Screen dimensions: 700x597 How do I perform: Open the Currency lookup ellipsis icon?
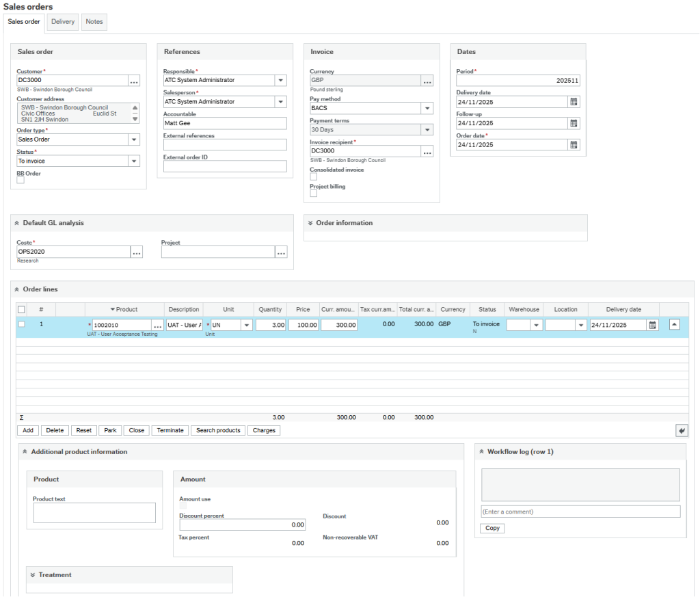tap(427, 80)
